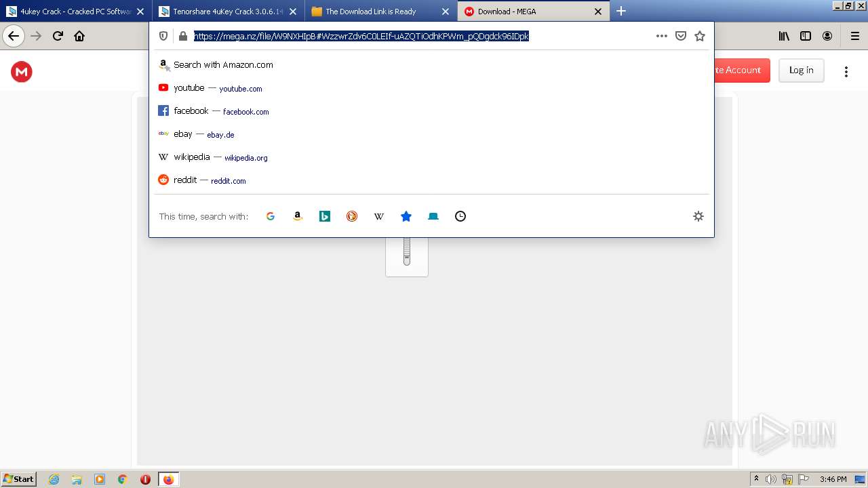Image resolution: width=868 pixels, height=488 pixels.
Task: Search this time with DuckDuckGo
Action: coord(352,216)
